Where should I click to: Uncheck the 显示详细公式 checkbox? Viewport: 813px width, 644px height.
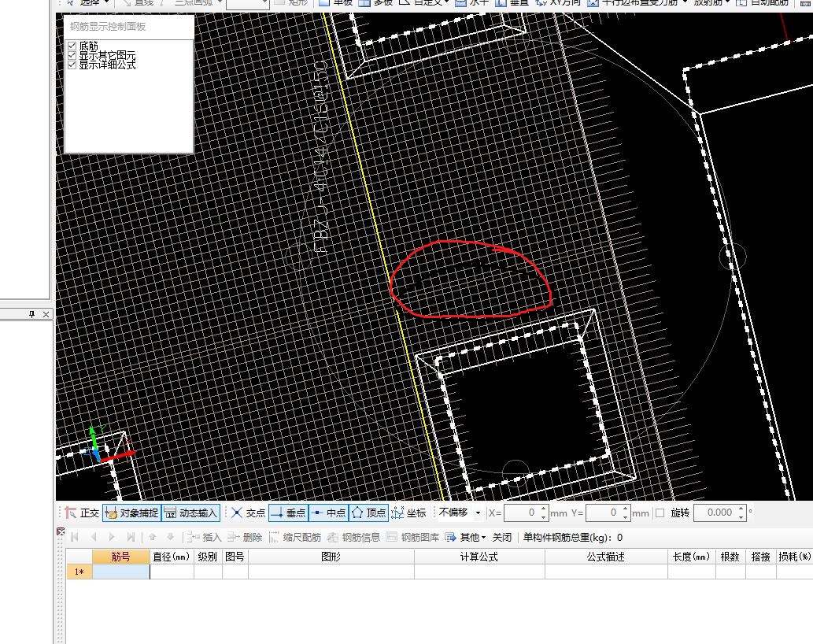72,65
